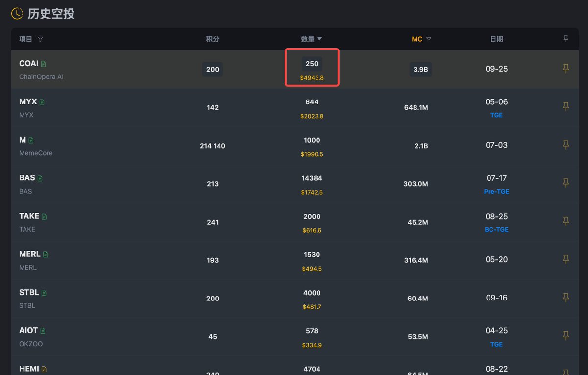Click the clock icon beside 历史空投
Screen dimensions: 588x375
point(17,14)
